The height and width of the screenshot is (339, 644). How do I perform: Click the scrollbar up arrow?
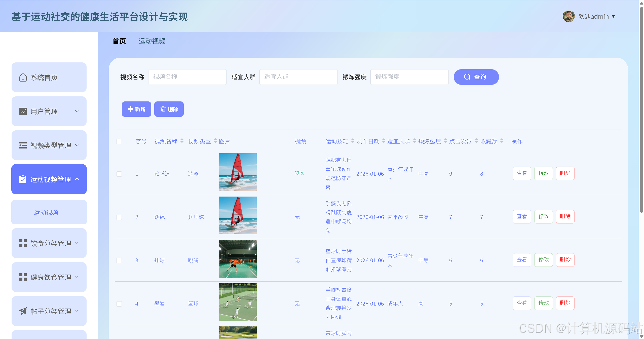[x=641, y=3]
